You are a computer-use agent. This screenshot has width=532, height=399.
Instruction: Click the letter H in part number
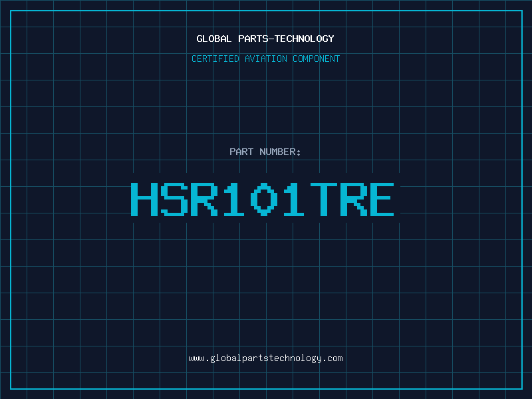144,199
